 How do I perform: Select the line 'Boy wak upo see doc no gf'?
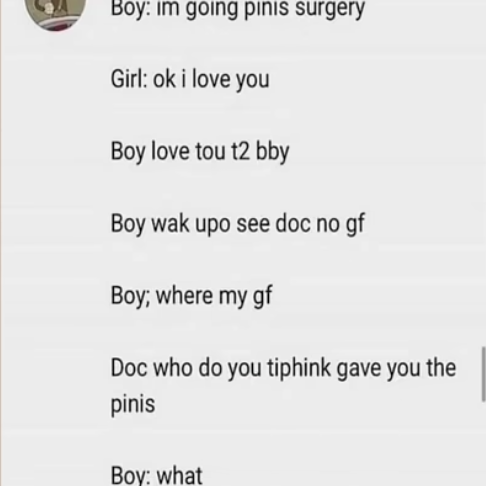(x=238, y=224)
